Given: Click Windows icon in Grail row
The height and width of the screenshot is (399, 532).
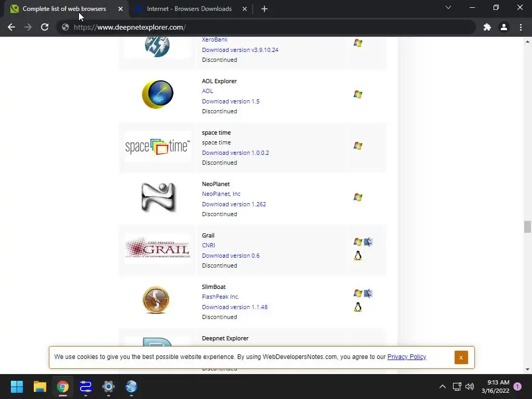Looking at the screenshot, I should click(x=357, y=242).
